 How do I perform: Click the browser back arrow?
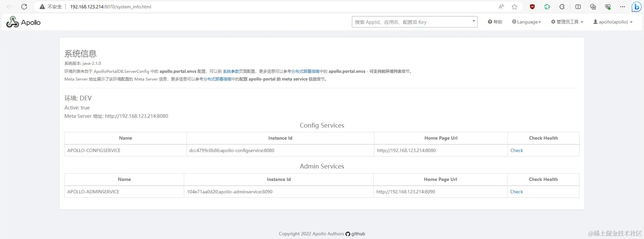click(9, 7)
